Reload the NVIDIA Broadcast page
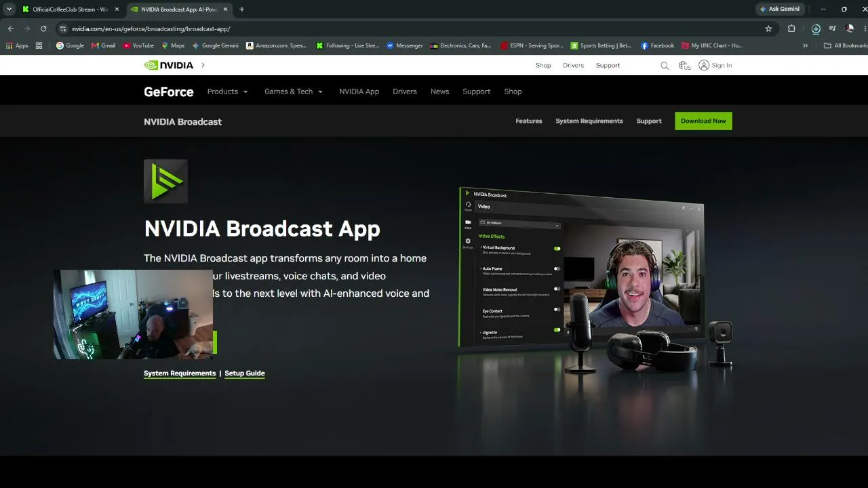Screen dimensions: 868x488 coord(43,28)
